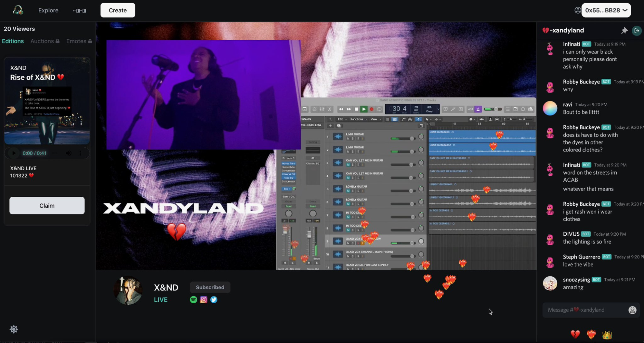Image resolution: width=644 pixels, height=343 pixels.
Task: Open the Edit menu in the DAW tracks area
Action: click(341, 119)
